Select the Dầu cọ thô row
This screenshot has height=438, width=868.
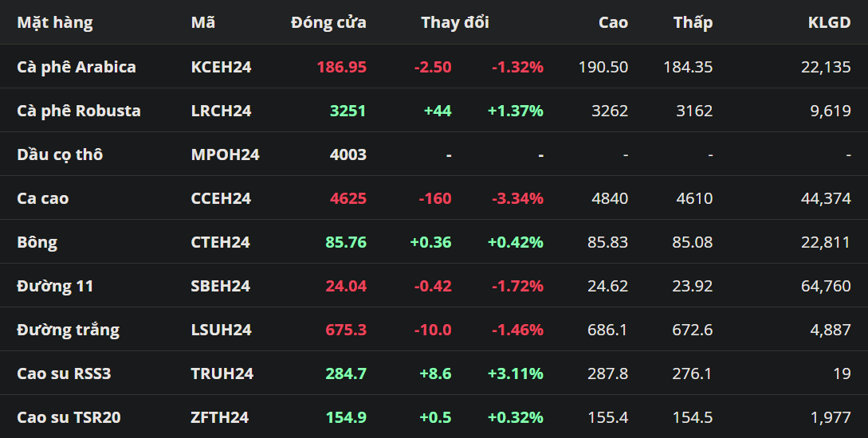[60, 154]
